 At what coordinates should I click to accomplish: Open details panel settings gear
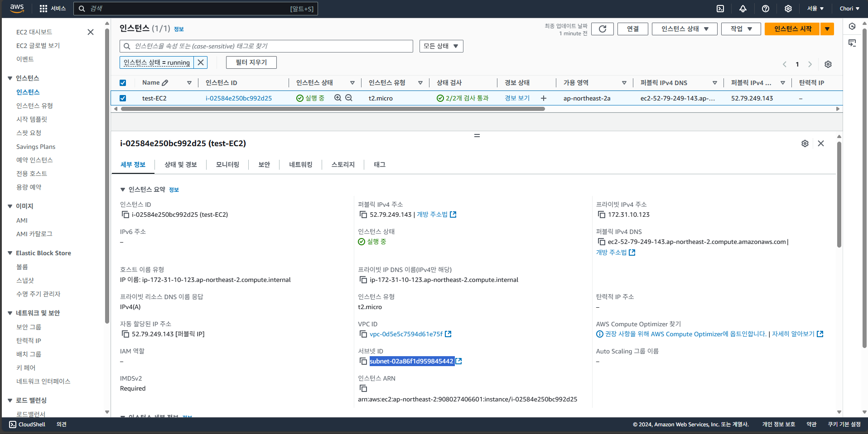click(x=805, y=143)
